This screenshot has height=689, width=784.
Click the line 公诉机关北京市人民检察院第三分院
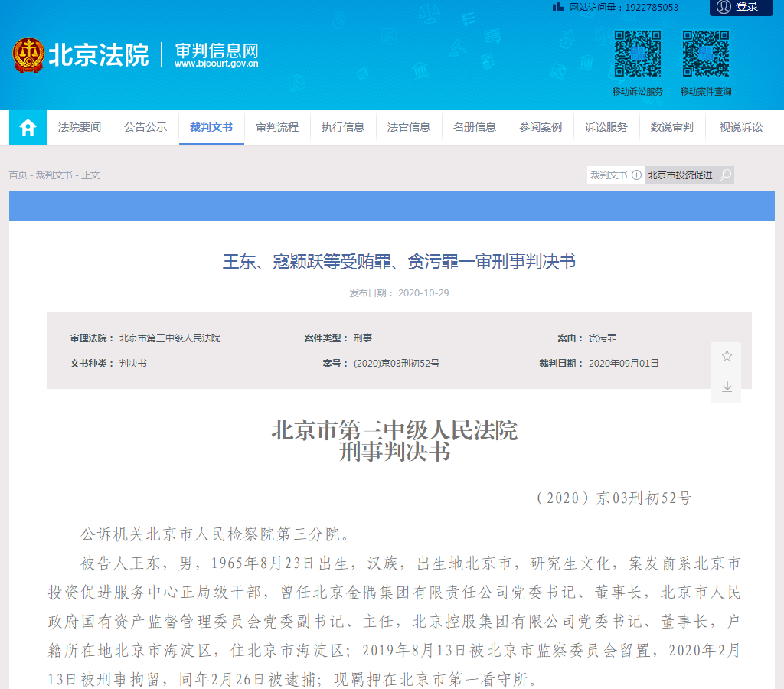(218, 534)
